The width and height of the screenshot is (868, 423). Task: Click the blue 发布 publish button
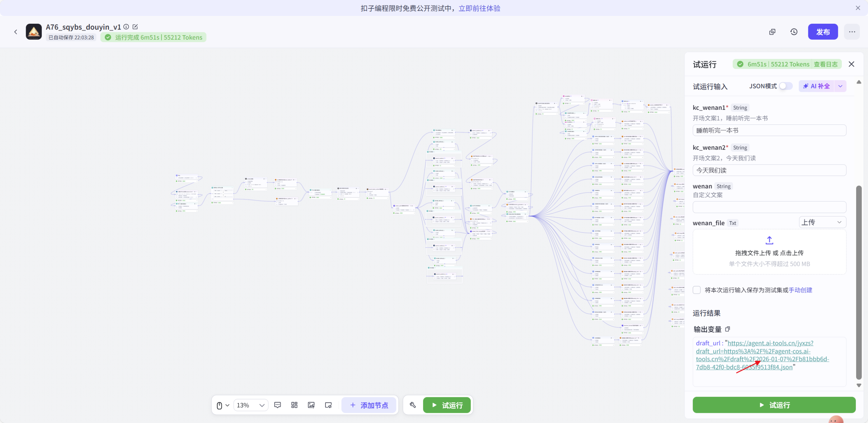point(823,32)
